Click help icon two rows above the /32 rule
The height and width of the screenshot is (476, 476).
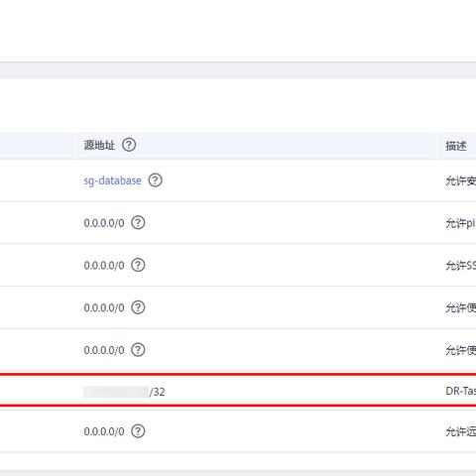coord(138,307)
